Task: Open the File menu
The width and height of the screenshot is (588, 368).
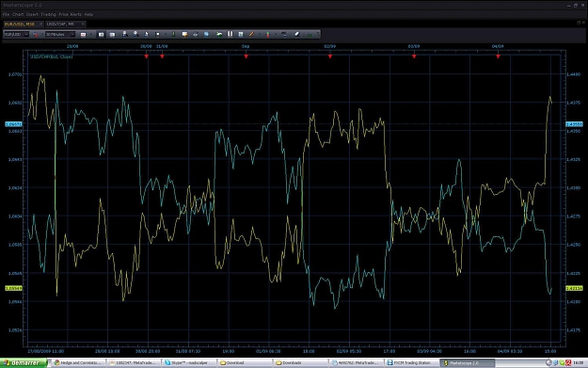Action: pyautogui.click(x=6, y=14)
